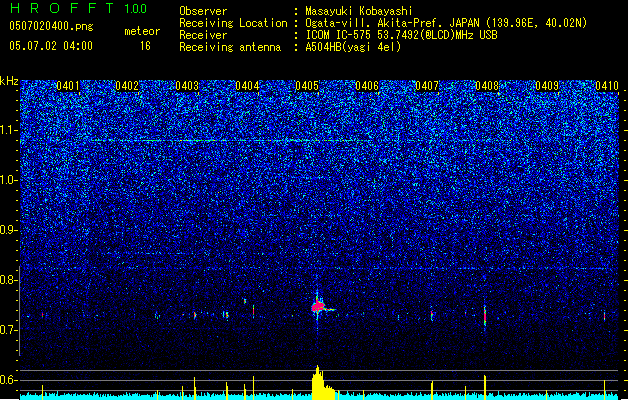Viewport: 629px width, 400px height.
Task: Click the 'Receiver' field label
Action: pos(203,35)
